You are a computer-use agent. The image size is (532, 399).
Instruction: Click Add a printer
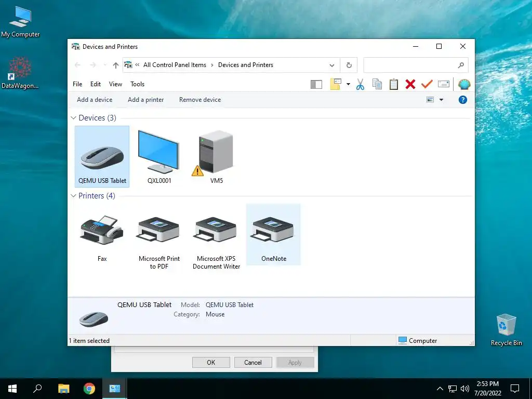[x=146, y=100]
